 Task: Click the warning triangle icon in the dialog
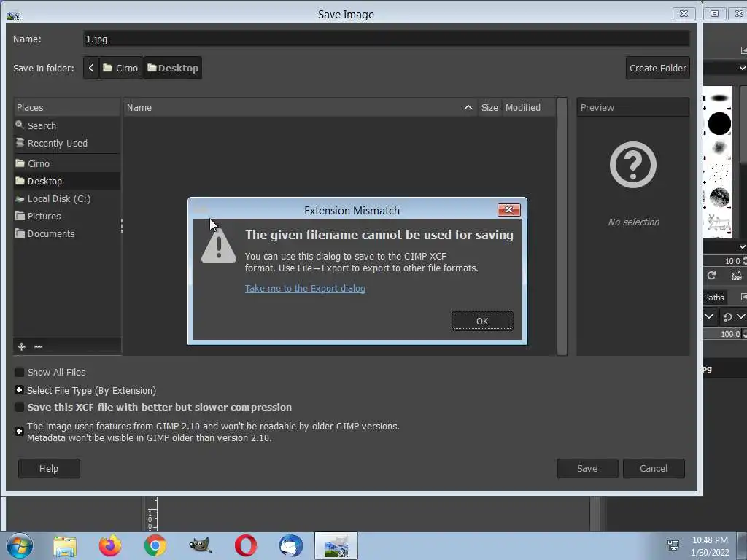click(x=219, y=246)
